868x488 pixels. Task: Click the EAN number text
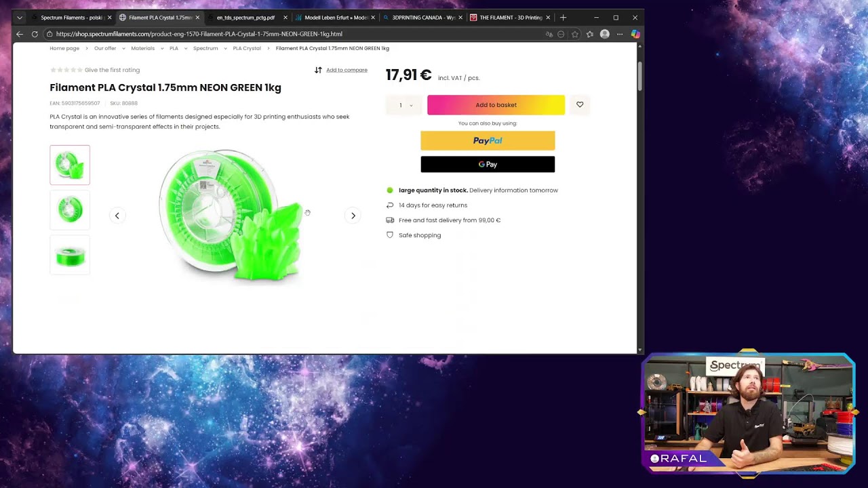75,104
